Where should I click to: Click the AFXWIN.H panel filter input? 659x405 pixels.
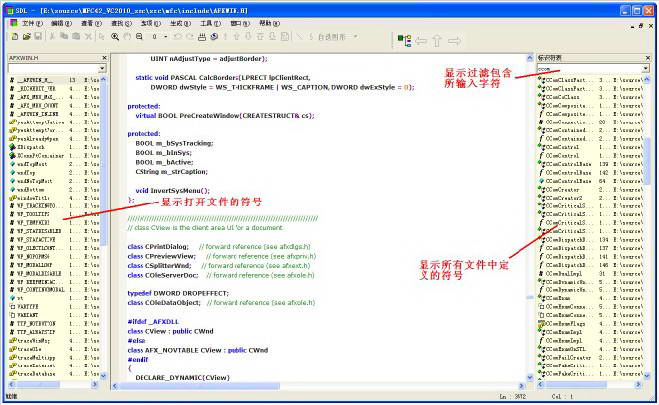click(x=53, y=68)
